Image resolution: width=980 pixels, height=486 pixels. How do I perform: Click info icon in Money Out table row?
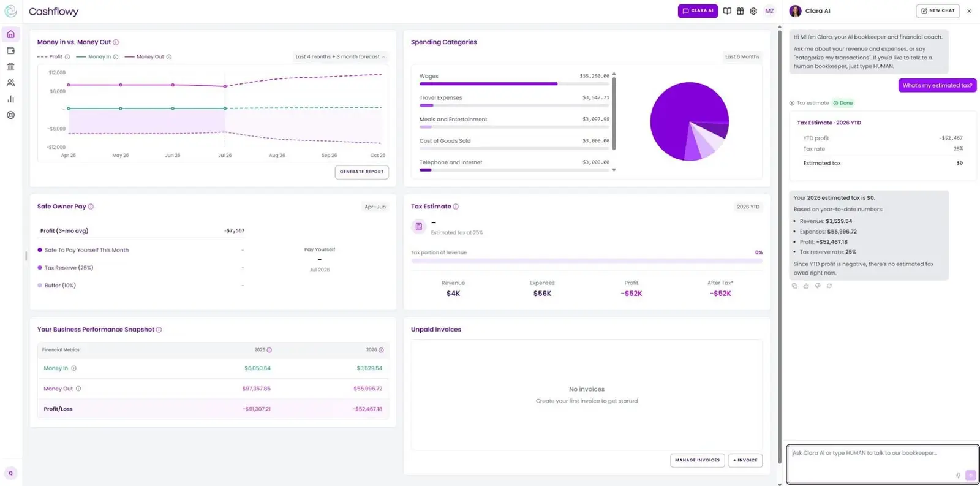click(x=78, y=389)
